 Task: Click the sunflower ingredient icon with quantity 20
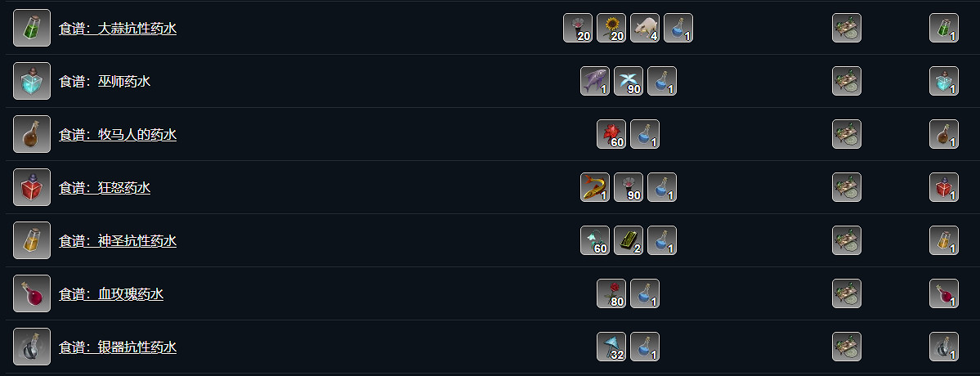(611, 29)
